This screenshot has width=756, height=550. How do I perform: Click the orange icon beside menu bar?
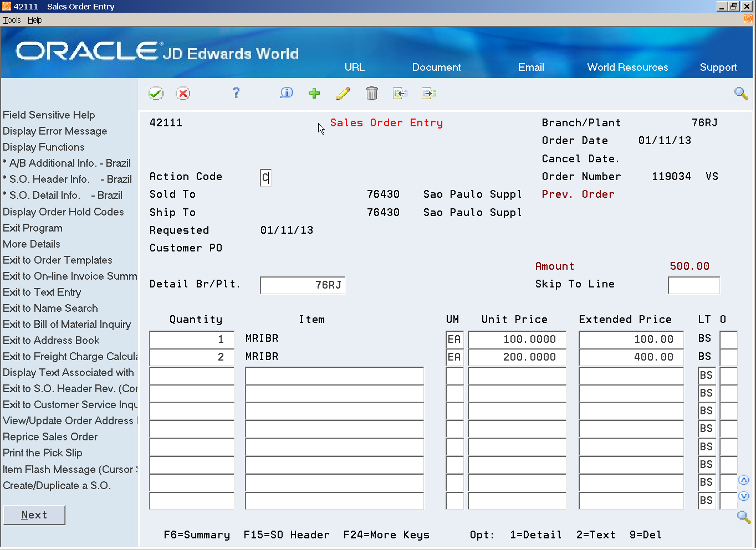[x=748, y=19]
